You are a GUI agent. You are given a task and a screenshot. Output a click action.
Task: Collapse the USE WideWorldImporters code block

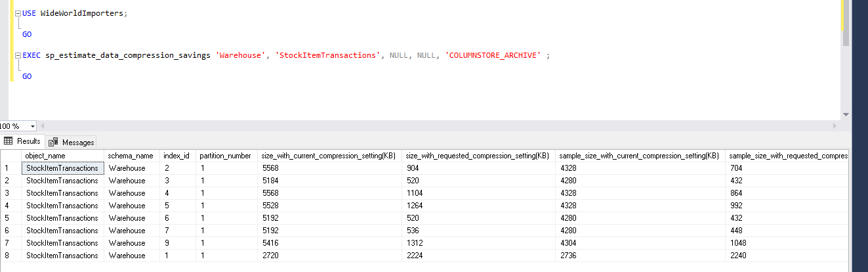[x=18, y=13]
